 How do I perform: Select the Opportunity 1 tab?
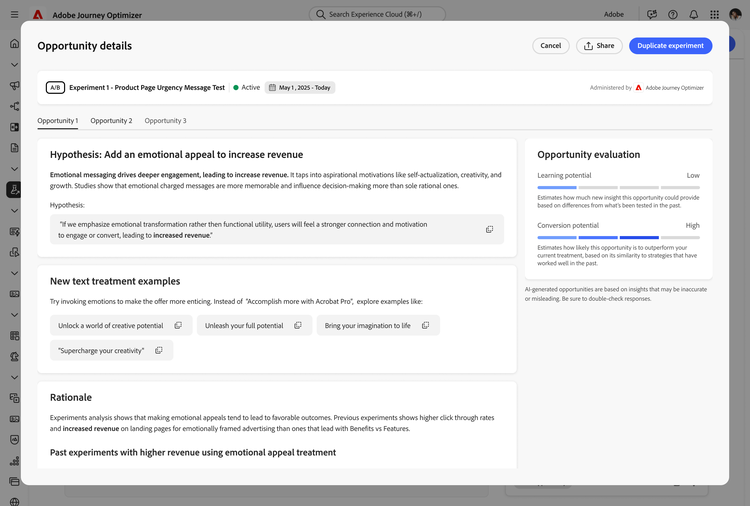tap(57, 121)
